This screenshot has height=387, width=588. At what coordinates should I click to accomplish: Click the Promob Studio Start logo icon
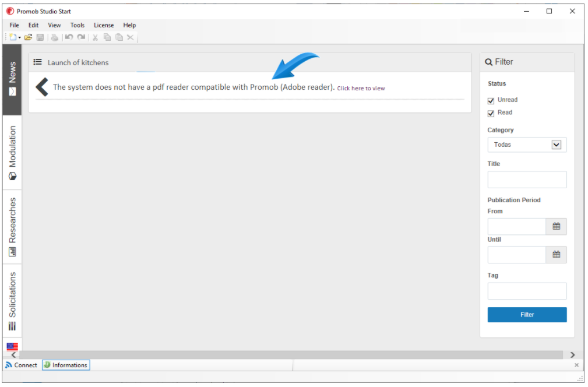[10, 11]
